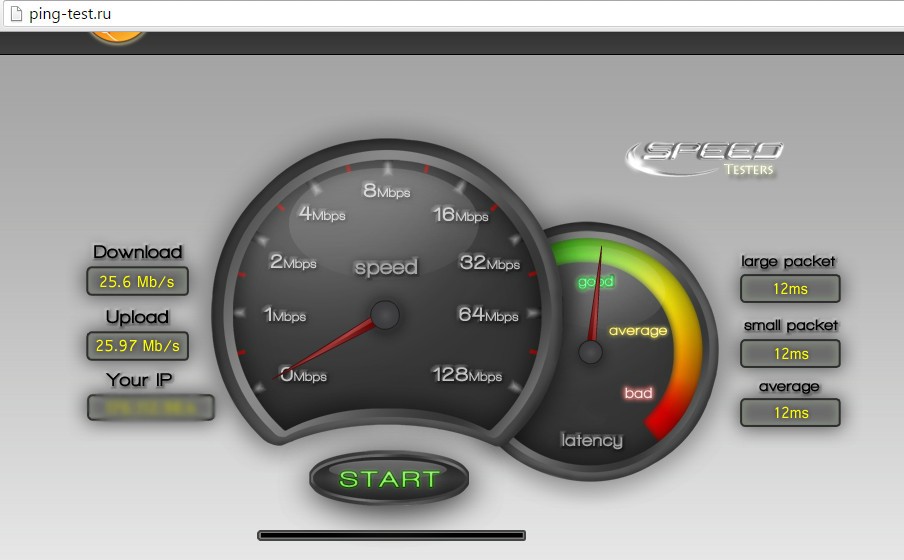Click the latency gauge needle hub
904x560 pixels.
[x=591, y=352]
